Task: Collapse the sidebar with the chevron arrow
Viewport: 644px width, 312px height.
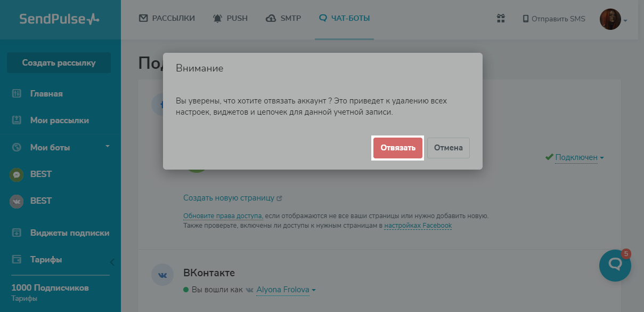Action: pos(112,262)
